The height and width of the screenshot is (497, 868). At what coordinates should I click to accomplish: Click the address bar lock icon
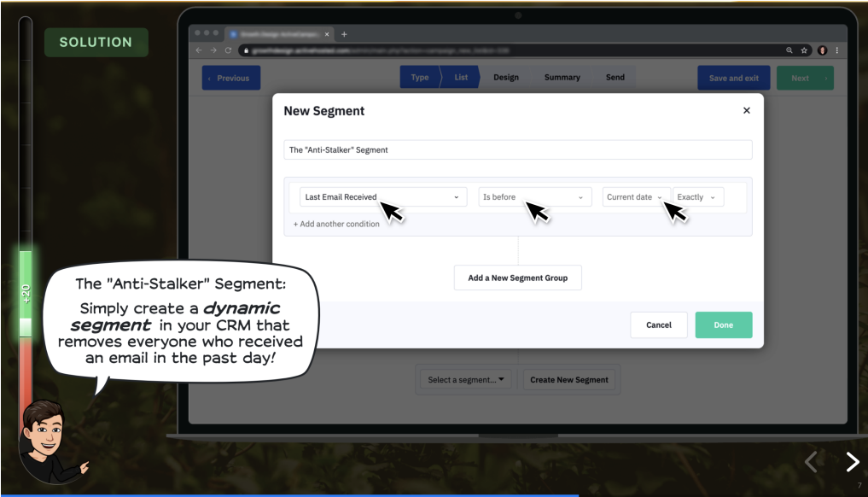246,50
